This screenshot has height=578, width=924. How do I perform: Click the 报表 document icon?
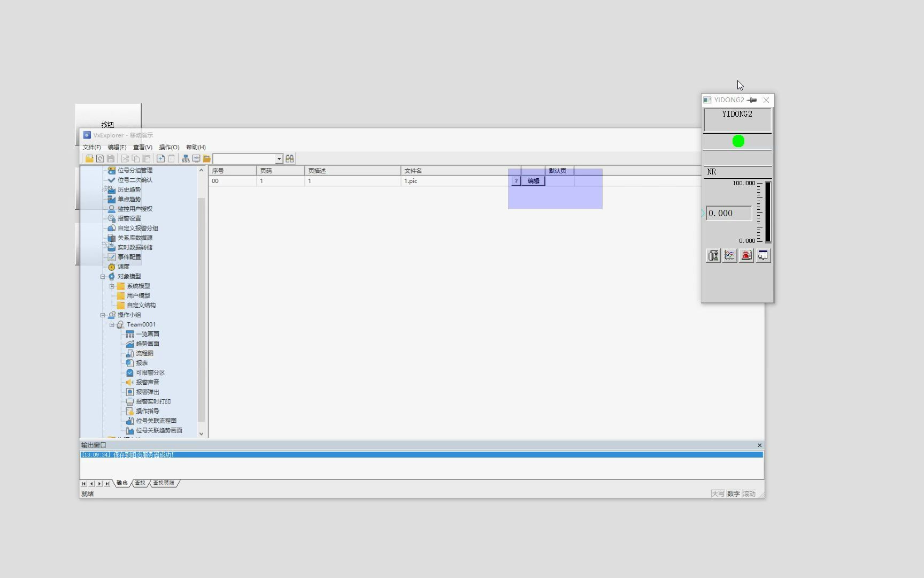(x=129, y=363)
